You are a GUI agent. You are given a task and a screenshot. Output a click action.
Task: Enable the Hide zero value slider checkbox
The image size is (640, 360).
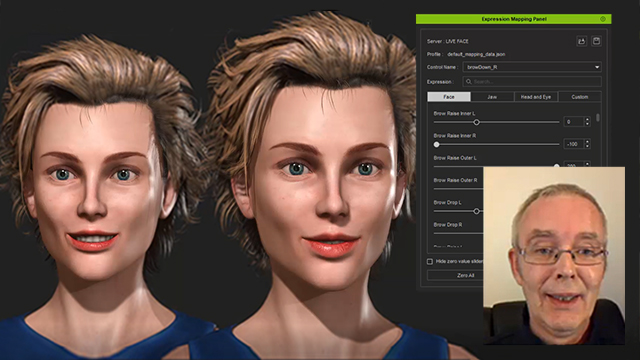pyautogui.click(x=430, y=261)
